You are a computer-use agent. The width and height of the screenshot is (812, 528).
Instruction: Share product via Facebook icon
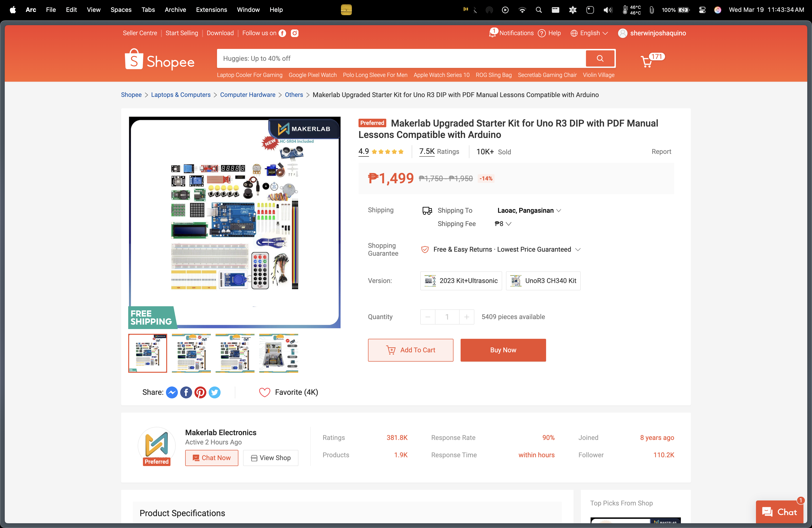click(x=186, y=393)
